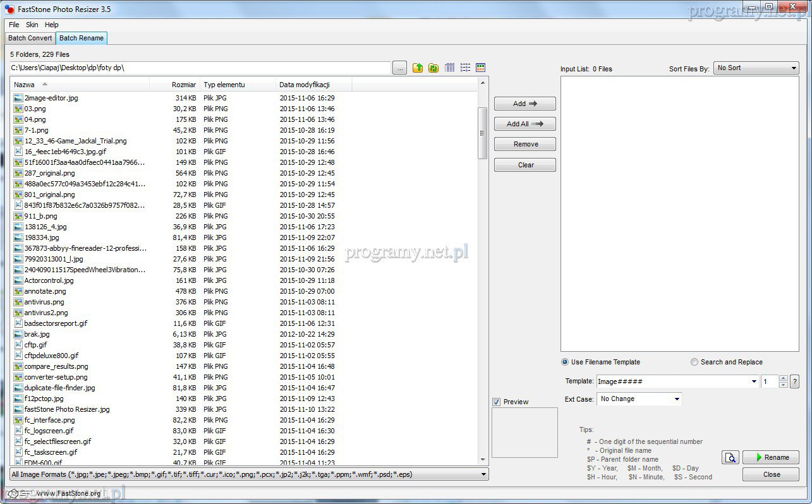Open the template help question mark

(794, 381)
